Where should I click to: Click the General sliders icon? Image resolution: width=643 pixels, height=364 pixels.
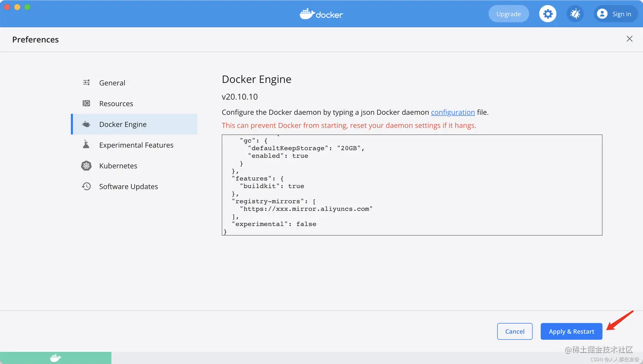pyautogui.click(x=86, y=82)
